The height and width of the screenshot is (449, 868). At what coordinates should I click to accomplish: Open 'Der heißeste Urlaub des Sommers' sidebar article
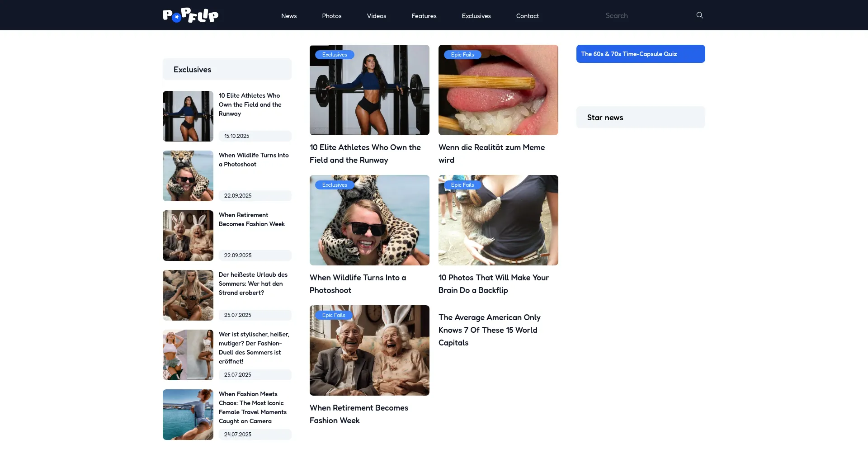point(253,284)
